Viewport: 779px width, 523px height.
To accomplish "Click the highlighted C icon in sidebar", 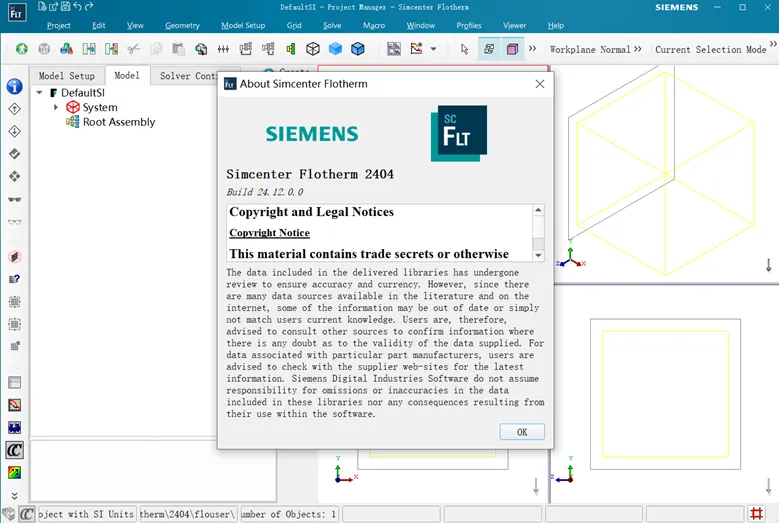I will click(x=14, y=450).
